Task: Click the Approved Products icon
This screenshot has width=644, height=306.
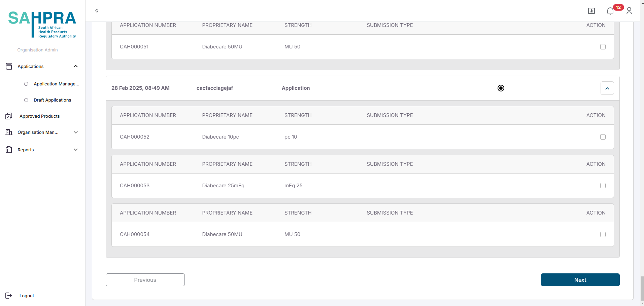Action: tap(9, 116)
